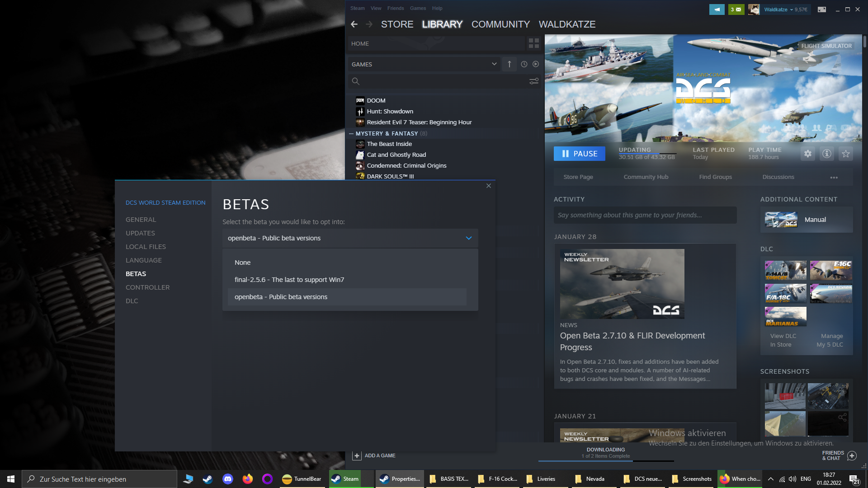Click Manage My 5 DLC
The image size is (868, 488).
tap(830, 340)
